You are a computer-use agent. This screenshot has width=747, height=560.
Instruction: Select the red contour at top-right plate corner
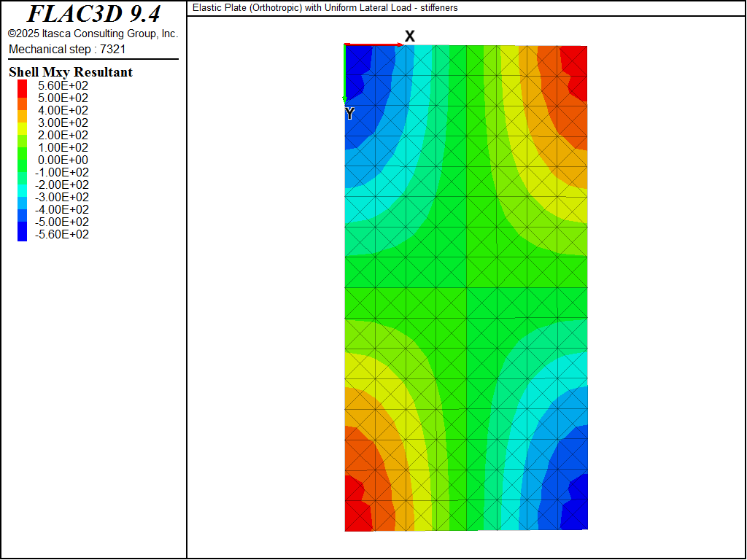click(x=576, y=66)
